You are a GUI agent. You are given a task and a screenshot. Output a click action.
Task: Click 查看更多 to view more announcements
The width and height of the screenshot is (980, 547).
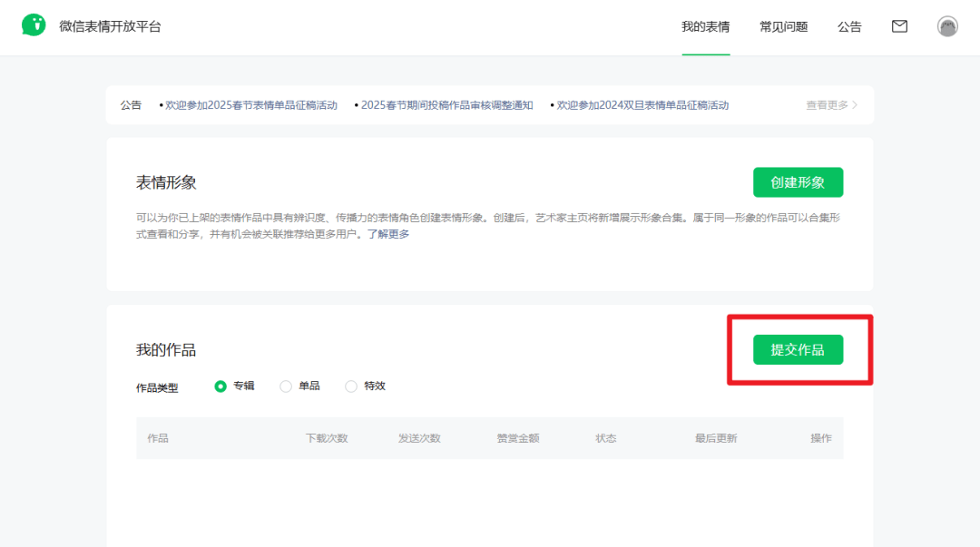827,105
